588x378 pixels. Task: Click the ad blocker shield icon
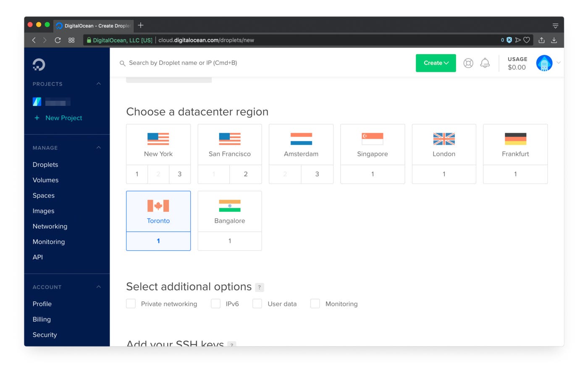pyautogui.click(x=509, y=40)
